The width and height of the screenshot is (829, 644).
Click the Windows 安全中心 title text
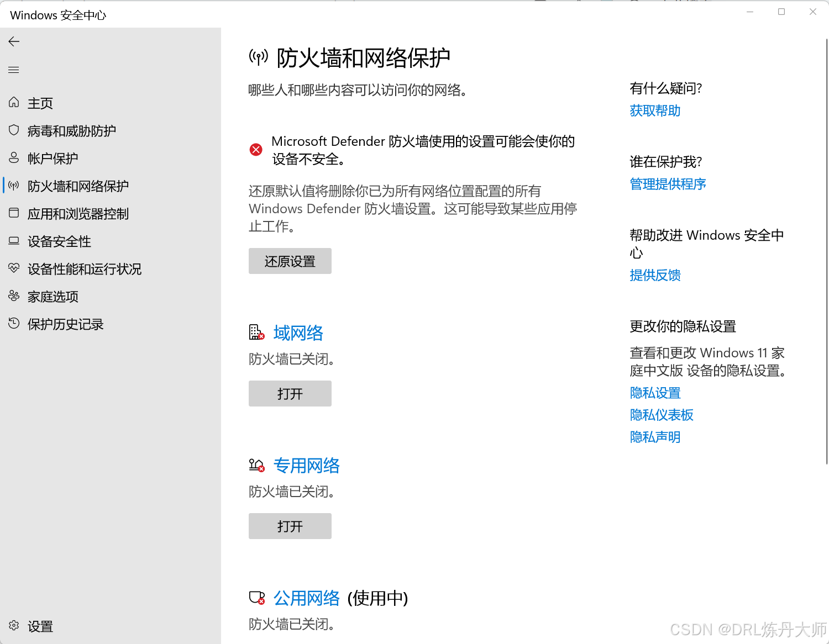[58, 15]
